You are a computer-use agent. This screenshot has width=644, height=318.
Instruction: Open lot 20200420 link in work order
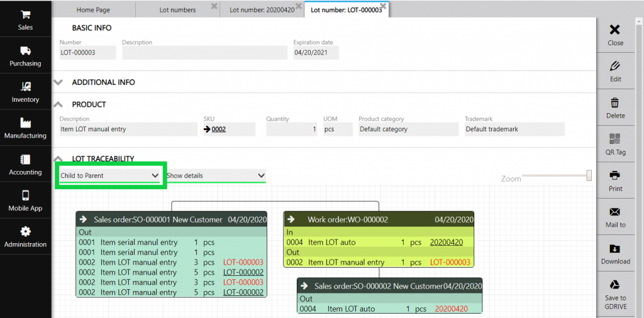click(x=447, y=243)
